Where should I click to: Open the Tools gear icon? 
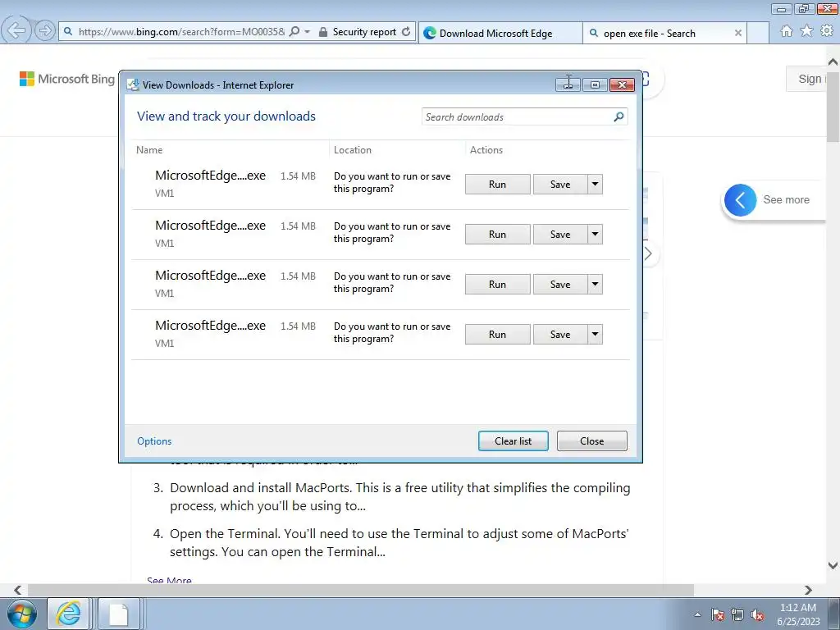(x=827, y=31)
